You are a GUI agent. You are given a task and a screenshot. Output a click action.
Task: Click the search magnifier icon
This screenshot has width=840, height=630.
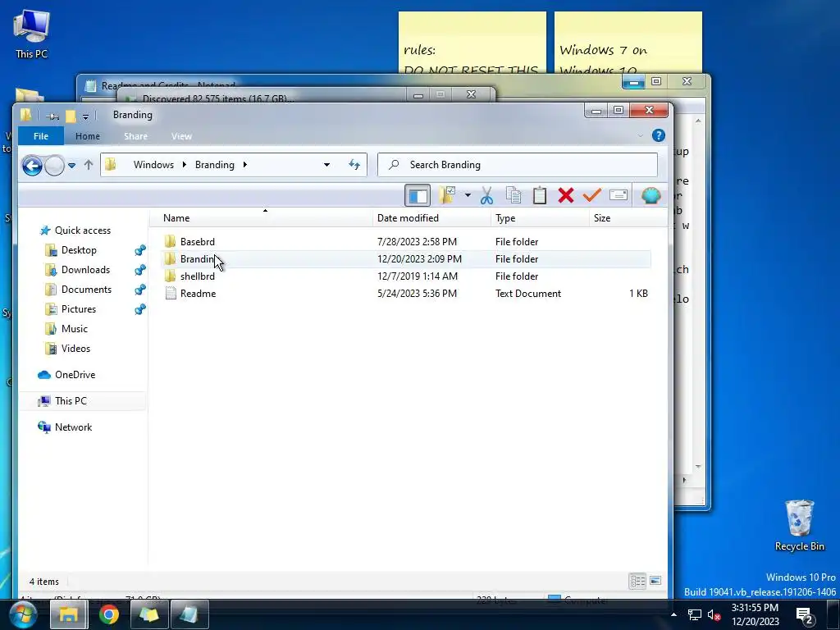click(394, 164)
